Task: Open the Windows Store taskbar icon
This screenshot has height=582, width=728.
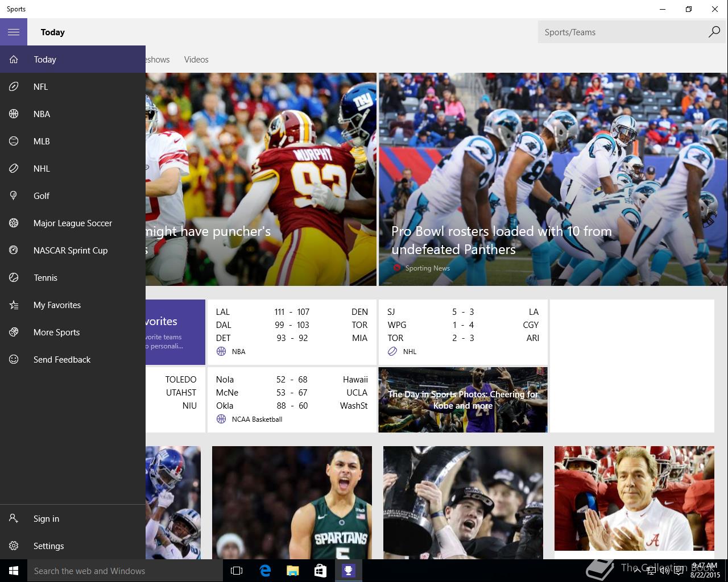Action: tap(320, 571)
